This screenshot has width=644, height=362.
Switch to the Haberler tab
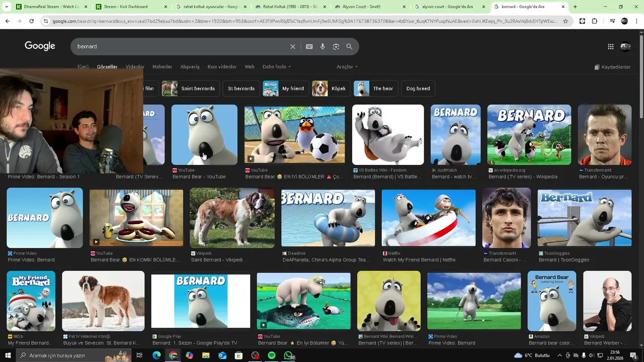click(x=162, y=67)
